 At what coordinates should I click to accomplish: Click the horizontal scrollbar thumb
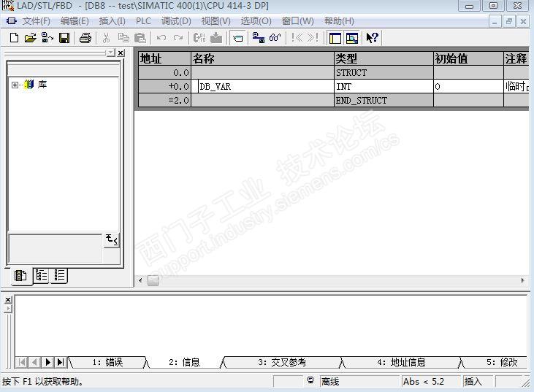pyautogui.click(x=153, y=281)
